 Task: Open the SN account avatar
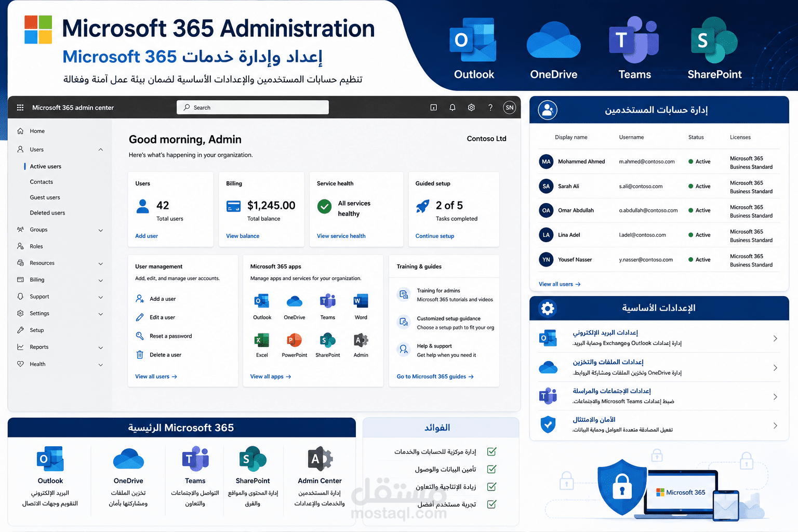coord(510,108)
